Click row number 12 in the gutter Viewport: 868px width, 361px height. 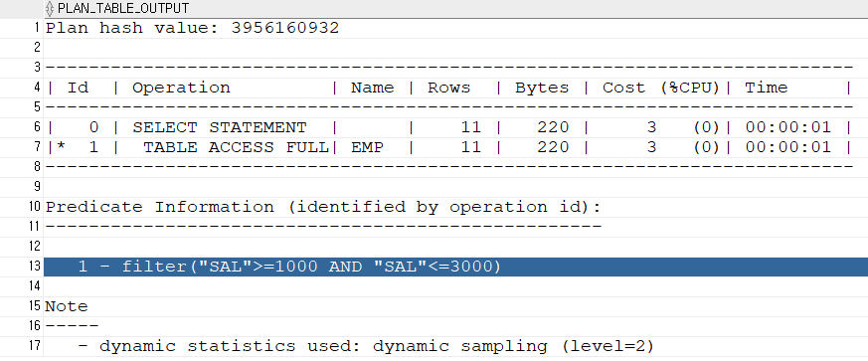[35, 247]
